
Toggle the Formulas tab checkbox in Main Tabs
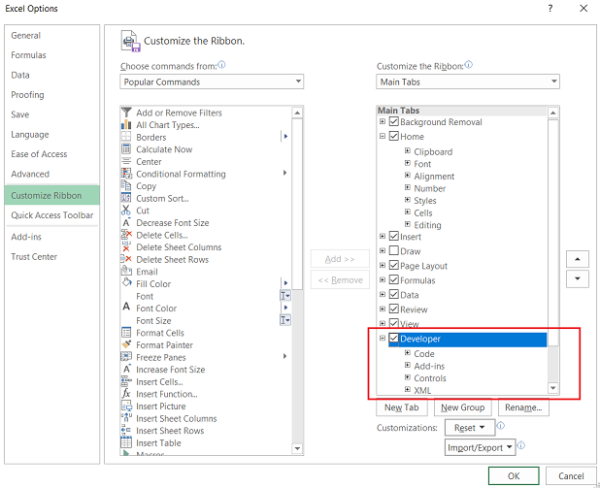point(394,280)
